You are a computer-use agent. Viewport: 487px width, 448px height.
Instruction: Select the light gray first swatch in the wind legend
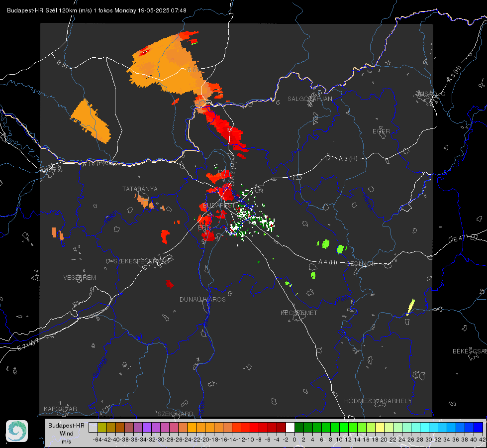click(x=93, y=427)
